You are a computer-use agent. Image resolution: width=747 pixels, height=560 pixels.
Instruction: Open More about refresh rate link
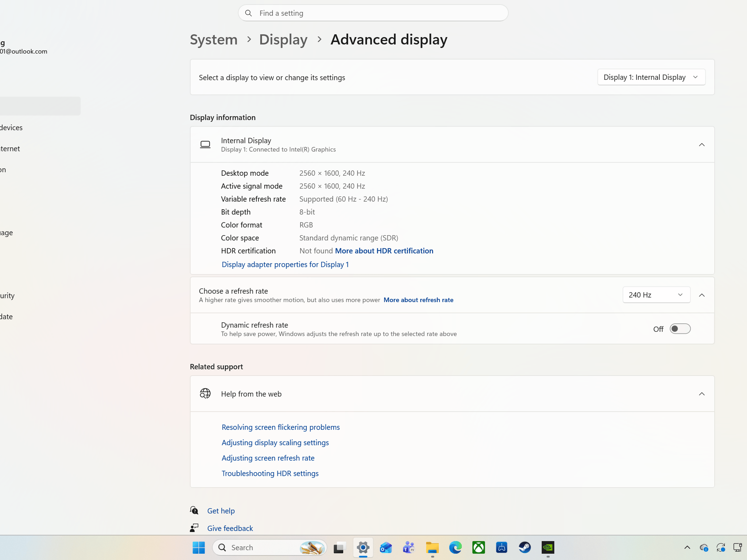tap(418, 300)
